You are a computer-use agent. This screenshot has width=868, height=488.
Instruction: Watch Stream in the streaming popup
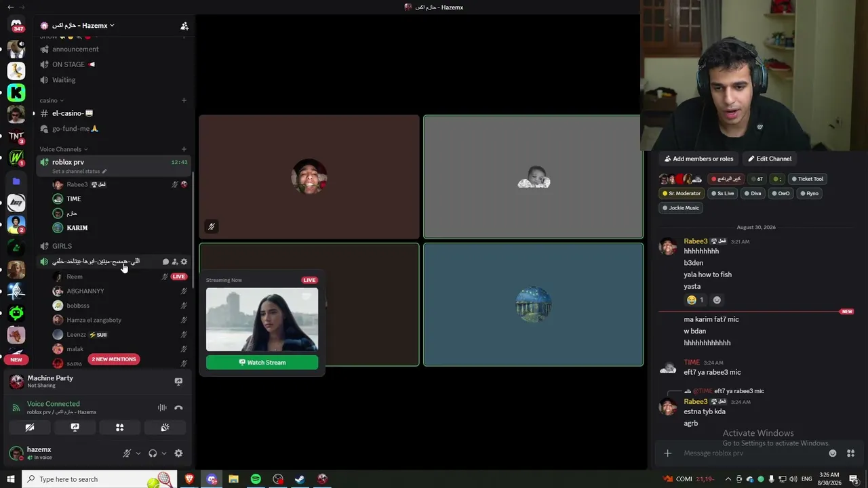click(262, 363)
